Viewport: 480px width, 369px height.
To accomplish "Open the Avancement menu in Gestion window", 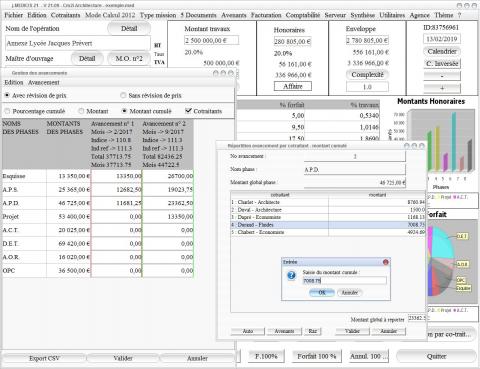I will click(44, 82).
